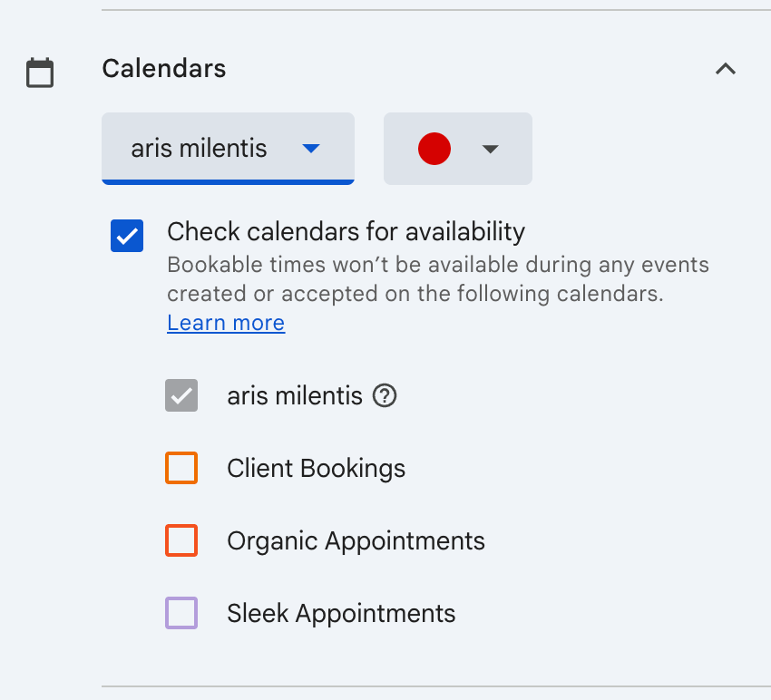This screenshot has width=771, height=700.
Task: Select the Client Bookings label
Action: pyautogui.click(x=316, y=469)
